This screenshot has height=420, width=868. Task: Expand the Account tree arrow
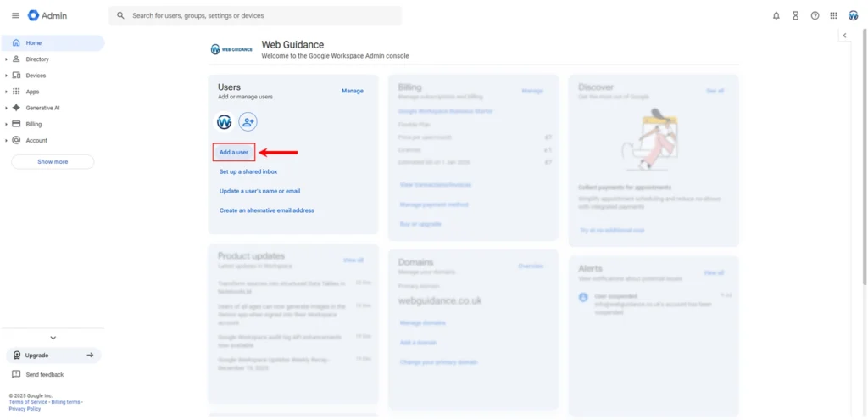(6, 140)
